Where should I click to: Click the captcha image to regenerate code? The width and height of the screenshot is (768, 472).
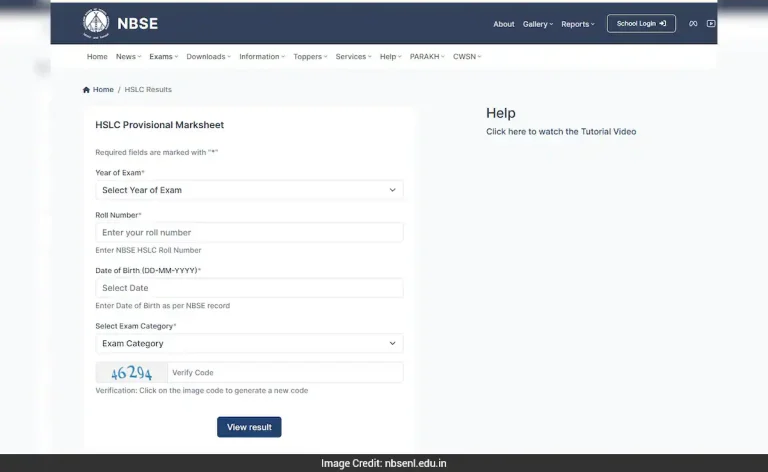point(132,373)
